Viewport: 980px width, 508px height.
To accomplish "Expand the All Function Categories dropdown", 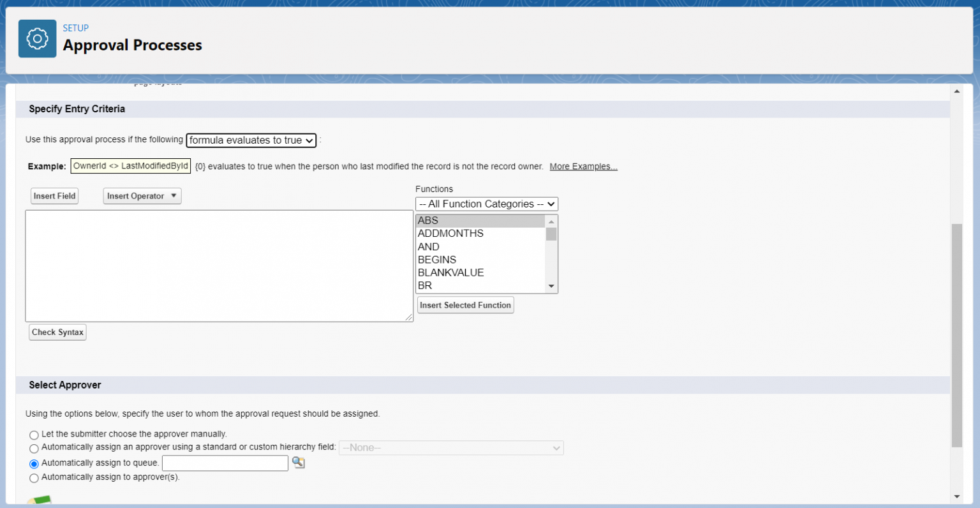I will pos(486,204).
